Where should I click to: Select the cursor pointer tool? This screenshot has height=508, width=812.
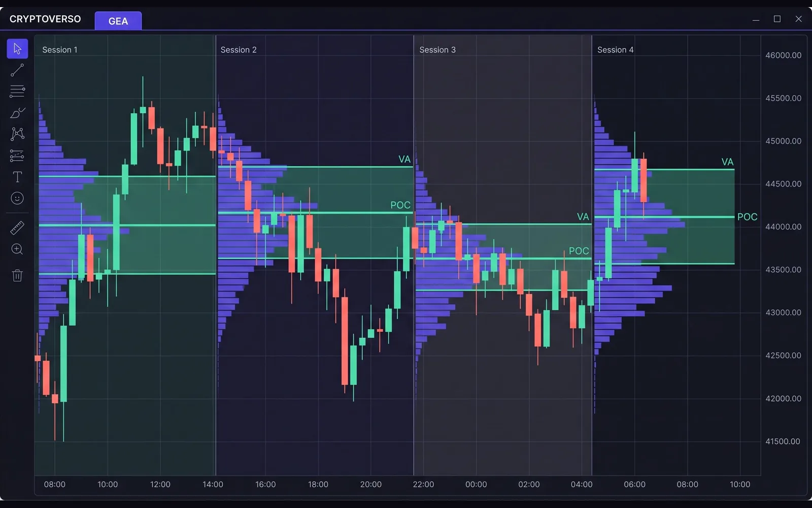17,49
